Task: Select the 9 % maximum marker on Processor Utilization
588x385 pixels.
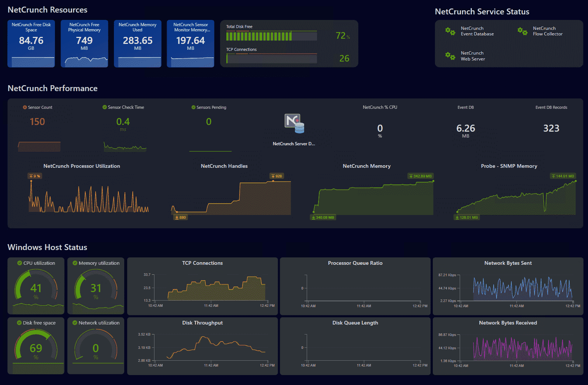Action: click(35, 176)
